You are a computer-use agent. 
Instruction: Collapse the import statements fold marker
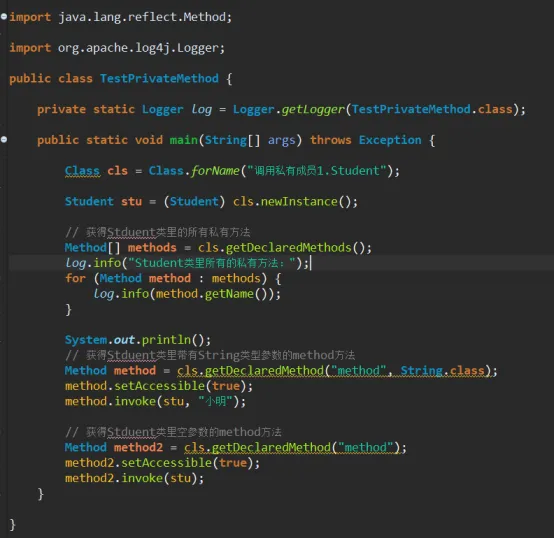pyautogui.click(x=4, y=16)
